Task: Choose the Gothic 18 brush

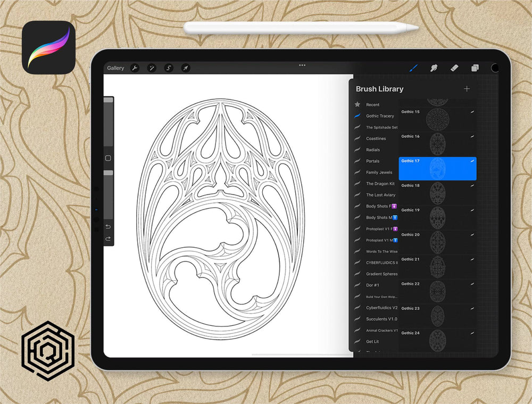Action: [x=437, y=192]
